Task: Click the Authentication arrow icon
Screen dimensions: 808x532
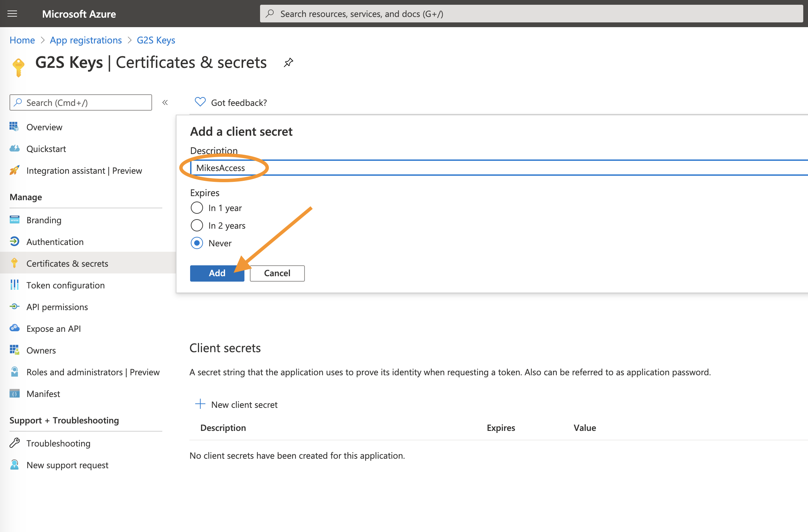Action: (x=14, y=241)
